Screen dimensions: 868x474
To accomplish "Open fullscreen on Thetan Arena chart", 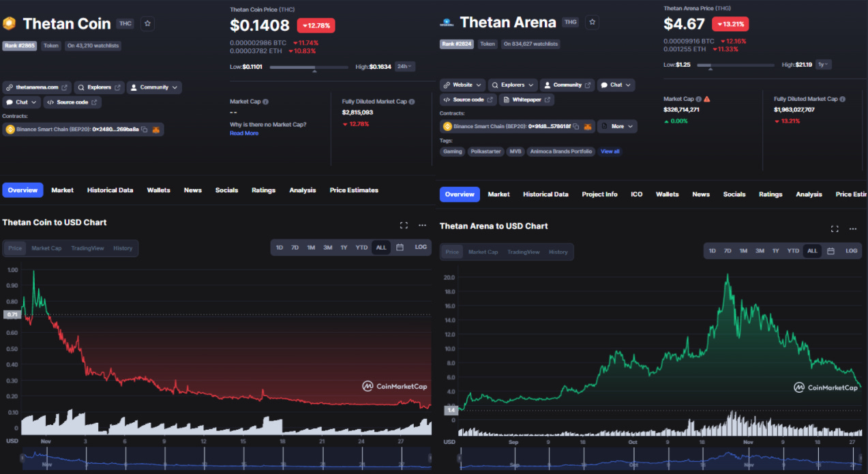I will (835, 228).
